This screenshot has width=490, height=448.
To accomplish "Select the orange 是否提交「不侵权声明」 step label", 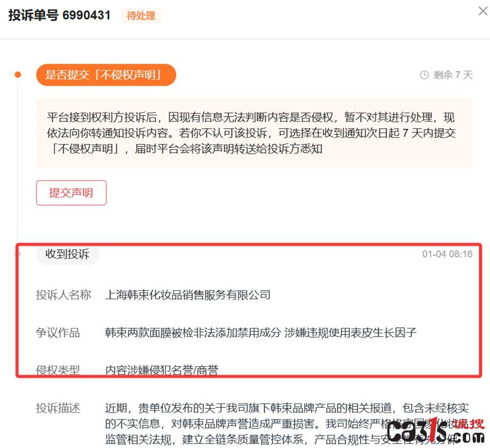I will (x=106, y=75).
